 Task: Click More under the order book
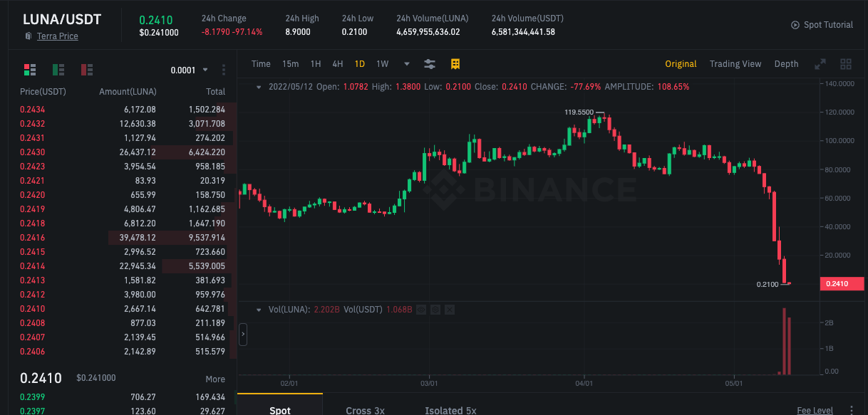pos(215,379)
